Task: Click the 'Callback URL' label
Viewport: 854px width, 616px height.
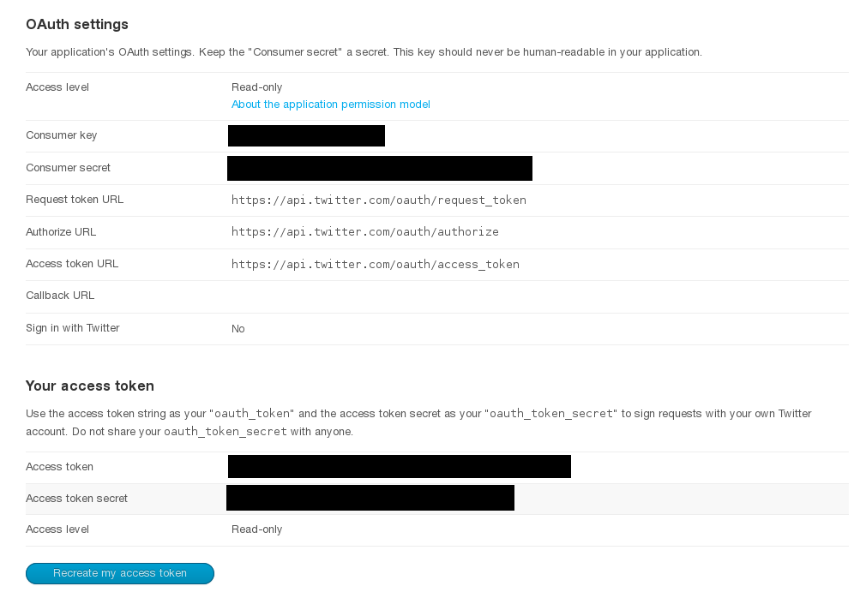Action: [x=60, y=295]
